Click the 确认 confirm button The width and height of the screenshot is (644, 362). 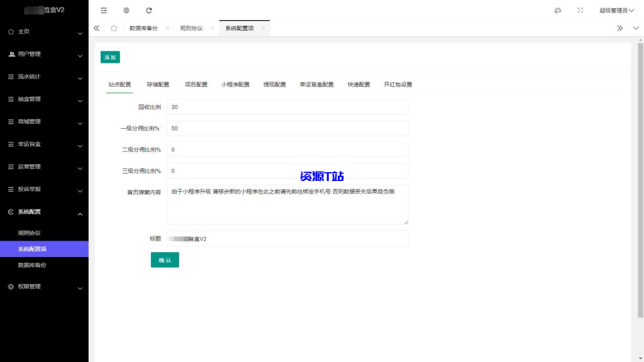[x=165, y=260]
